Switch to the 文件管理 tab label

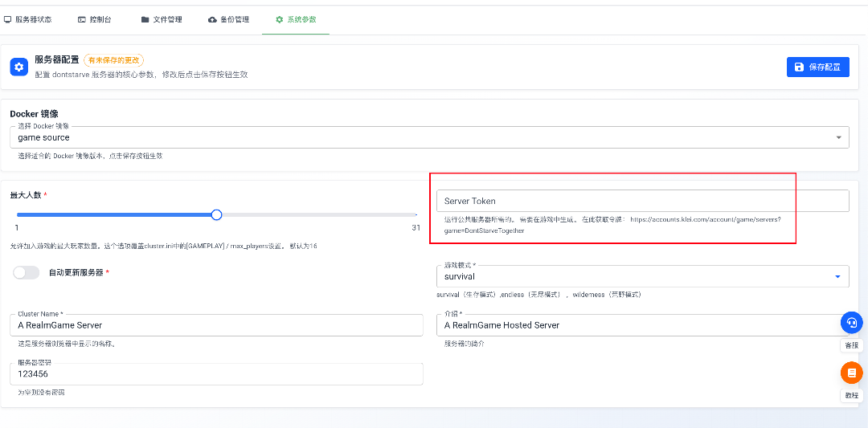(x=167, y=19)
